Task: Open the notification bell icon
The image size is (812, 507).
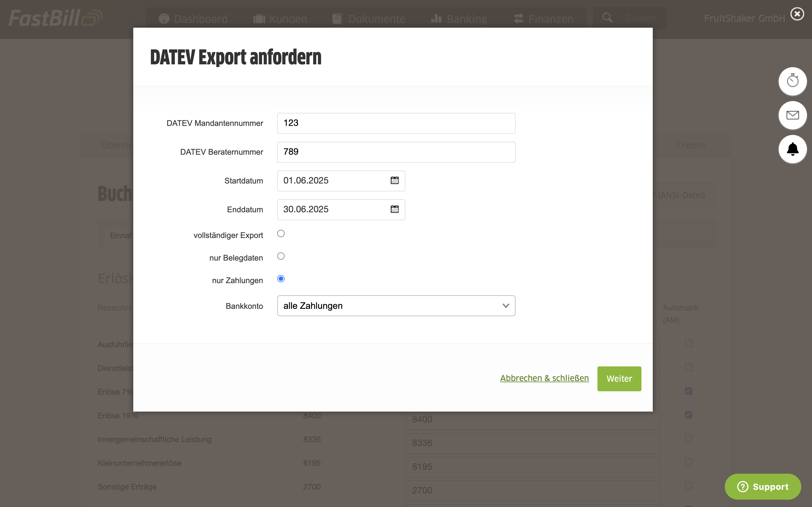Action: (x=792, y=149)
